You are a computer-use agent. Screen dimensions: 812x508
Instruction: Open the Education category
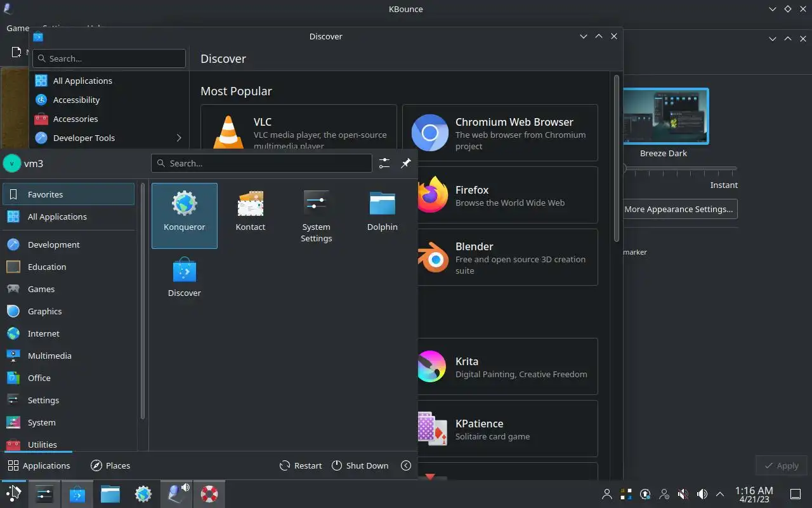69,267
